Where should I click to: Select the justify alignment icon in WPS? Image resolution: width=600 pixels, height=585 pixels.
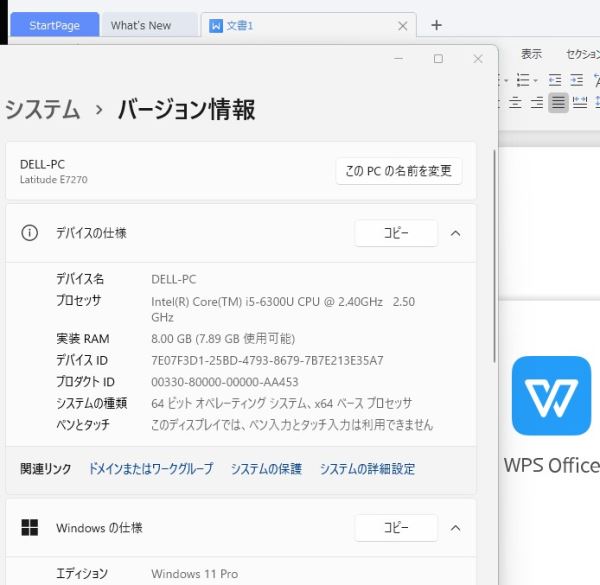point(558,103)
